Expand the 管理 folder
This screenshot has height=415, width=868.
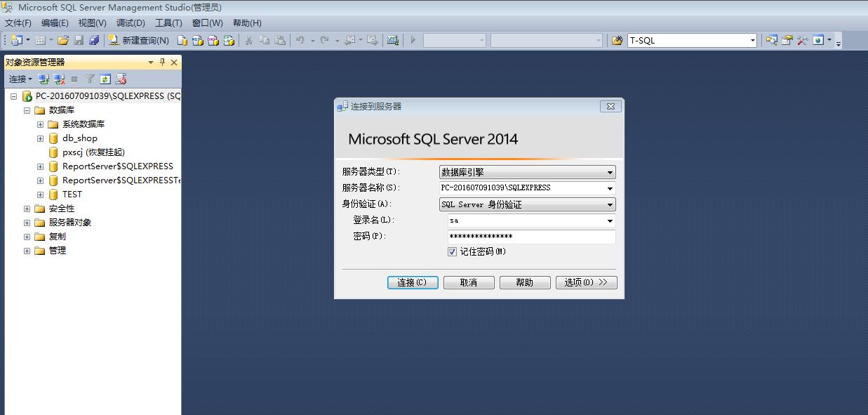point(27,251)
